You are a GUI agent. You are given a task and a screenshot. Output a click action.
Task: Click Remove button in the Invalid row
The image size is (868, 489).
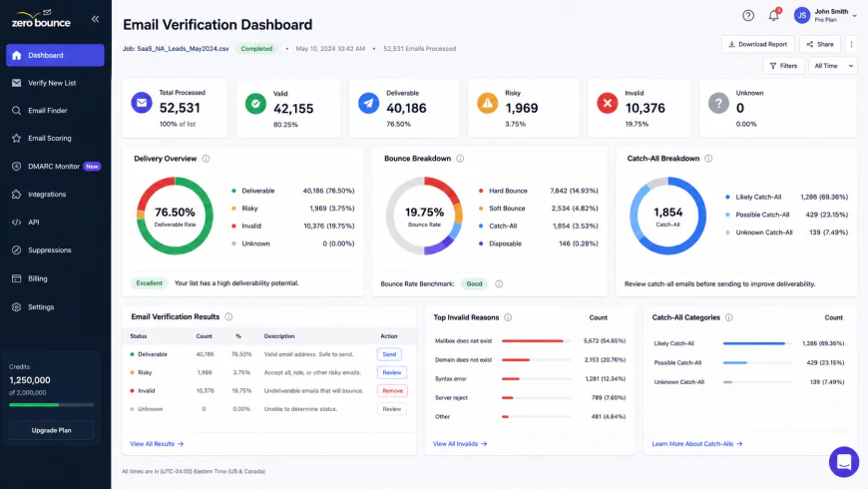click(392, 391)
